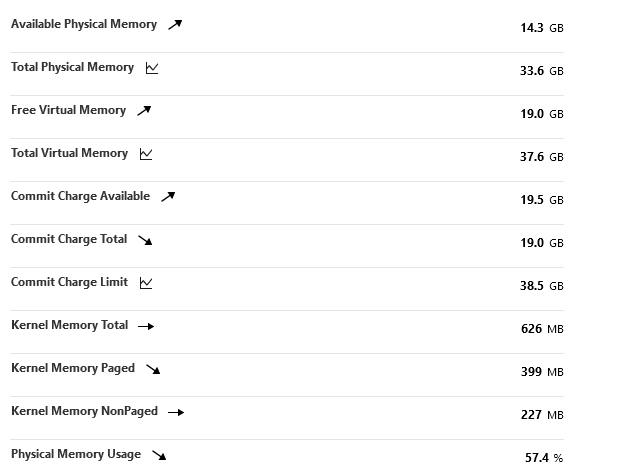
Task: Click the 626 MB kernel total value
Action: point(542,329)
